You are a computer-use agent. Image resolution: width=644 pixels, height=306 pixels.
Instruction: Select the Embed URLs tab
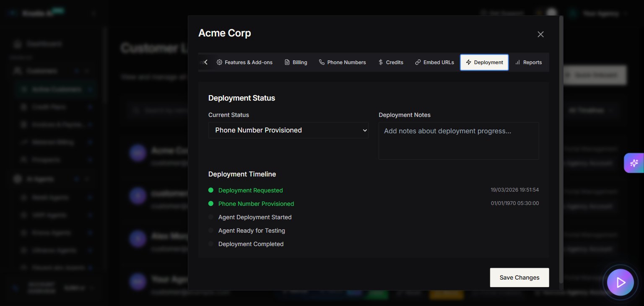click(x=434, y=62)
